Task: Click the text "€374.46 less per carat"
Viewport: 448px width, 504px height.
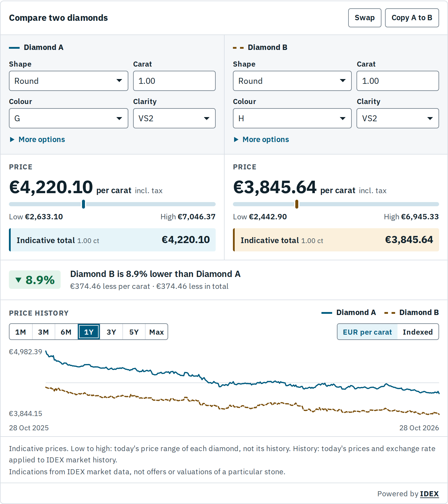Action: coord(110,286)
